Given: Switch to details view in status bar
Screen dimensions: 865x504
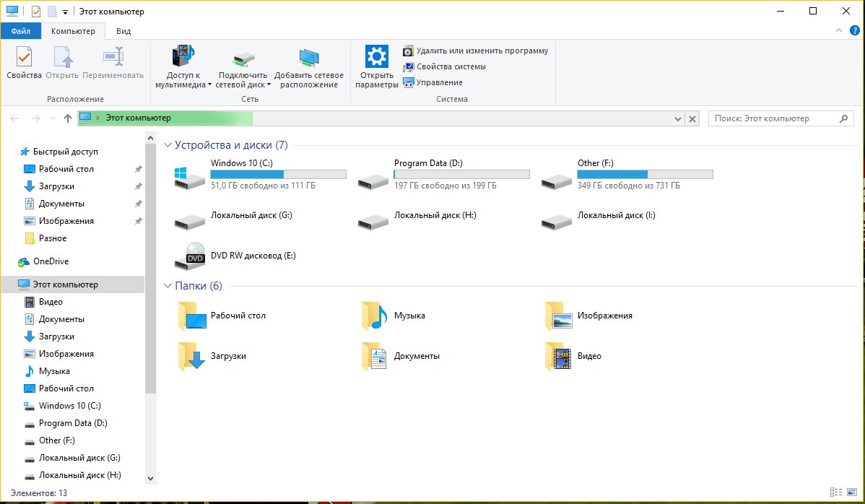Looking at the screenshot, I should pyautogui.click(x=836, y=492).
